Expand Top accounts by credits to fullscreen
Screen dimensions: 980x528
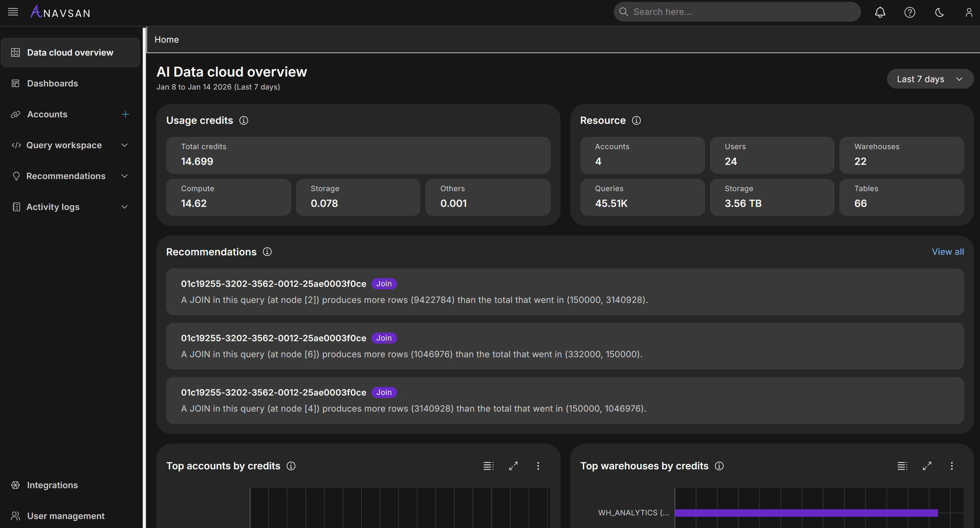coord(513,466)
